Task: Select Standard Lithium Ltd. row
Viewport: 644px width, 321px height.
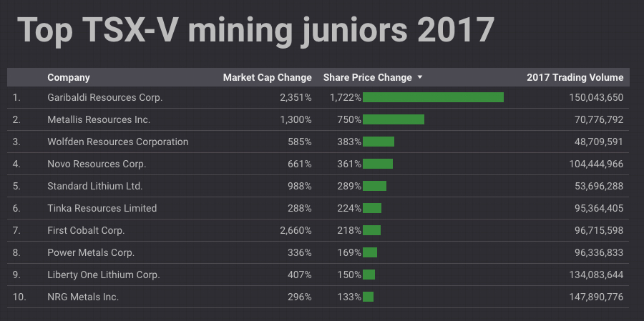Action: [x=95, y=186]
